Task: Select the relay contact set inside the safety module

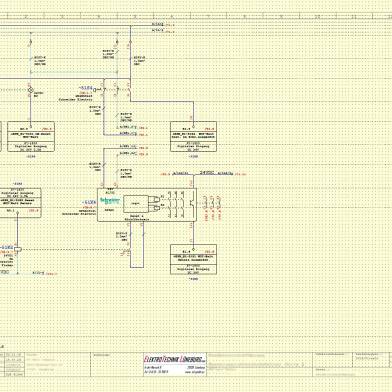Action: click(176, 204)
